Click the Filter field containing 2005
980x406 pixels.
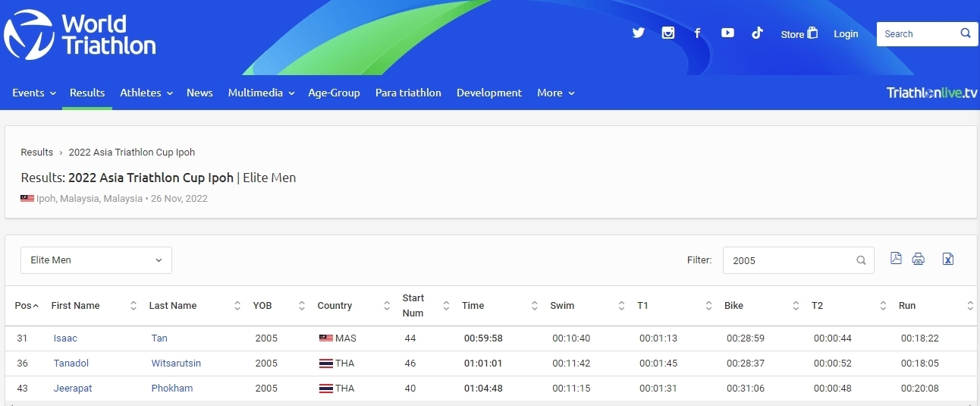tap(799, 260)
